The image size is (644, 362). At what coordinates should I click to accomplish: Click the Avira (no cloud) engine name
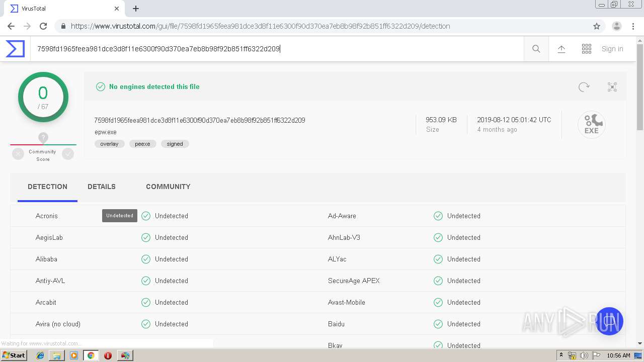pos(58,324)
